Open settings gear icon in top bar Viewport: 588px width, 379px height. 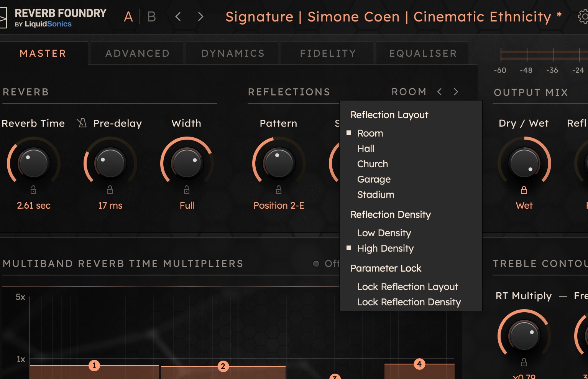[x=583, y=17]
